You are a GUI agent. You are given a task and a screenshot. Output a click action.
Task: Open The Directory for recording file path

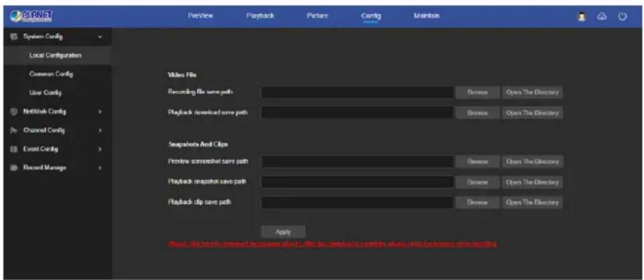click(532, 93)
